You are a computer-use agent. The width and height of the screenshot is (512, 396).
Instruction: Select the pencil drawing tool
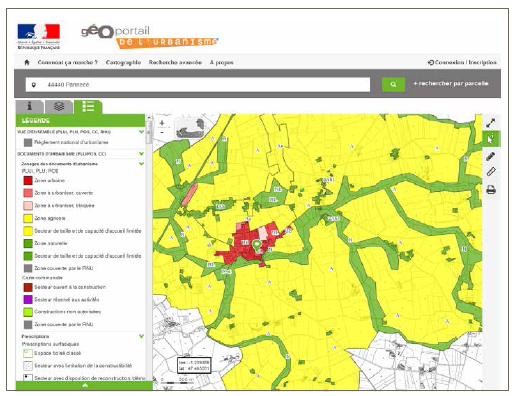click(491, 156)
